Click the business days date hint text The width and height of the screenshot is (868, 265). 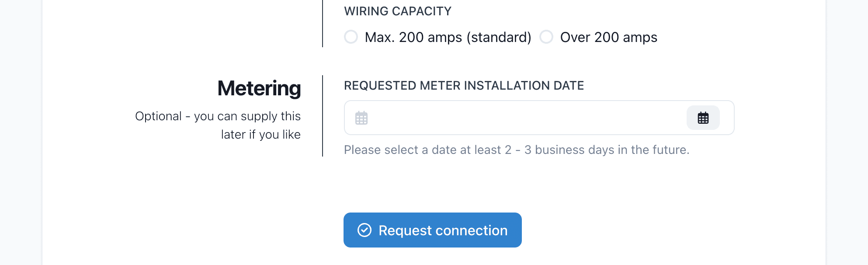click(516, 150)
